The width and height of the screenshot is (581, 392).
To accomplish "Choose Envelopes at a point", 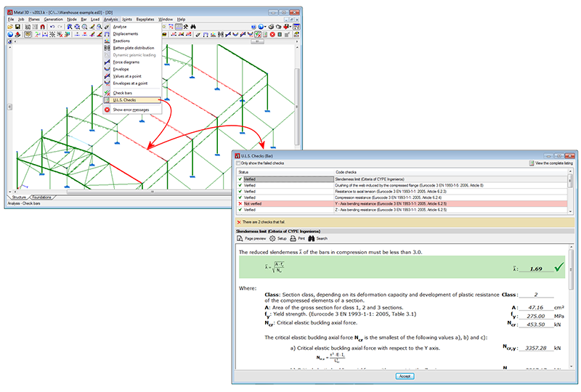I will click(x=132, y=83).
